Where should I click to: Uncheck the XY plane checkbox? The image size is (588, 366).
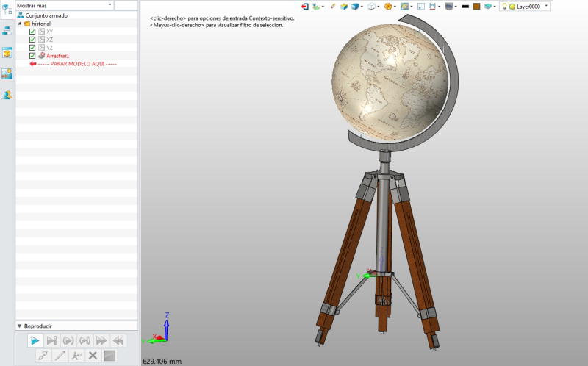[x=32, y=32]
